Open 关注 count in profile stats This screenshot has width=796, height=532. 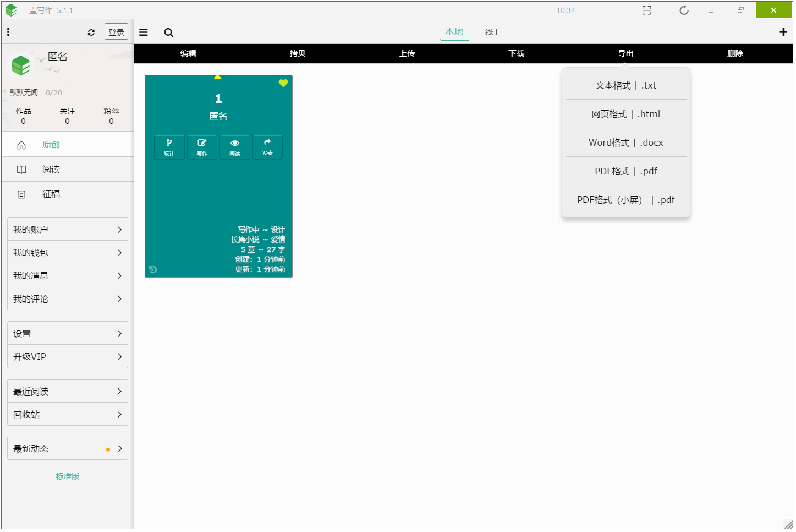click(x=67, y=116)
